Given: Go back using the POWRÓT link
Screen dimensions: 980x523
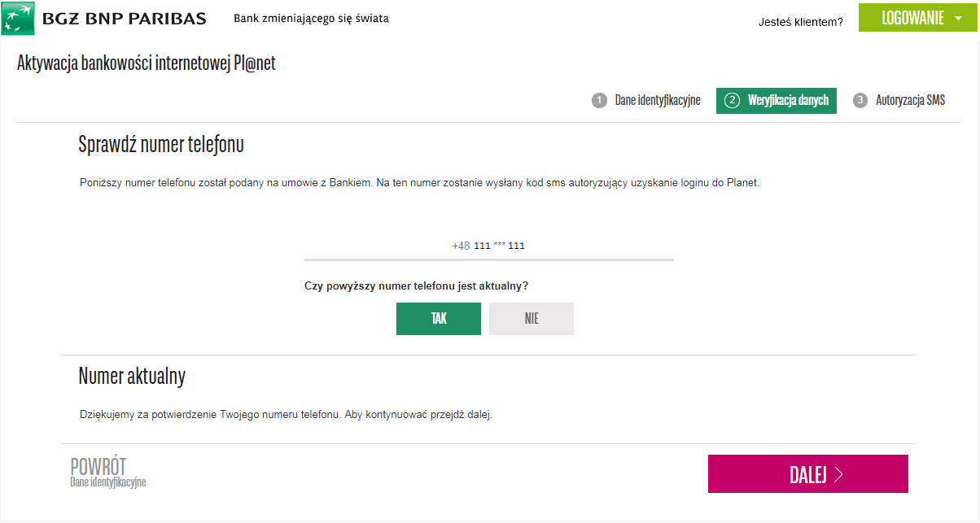Looking at the screenshot, I should click(98, 467).
